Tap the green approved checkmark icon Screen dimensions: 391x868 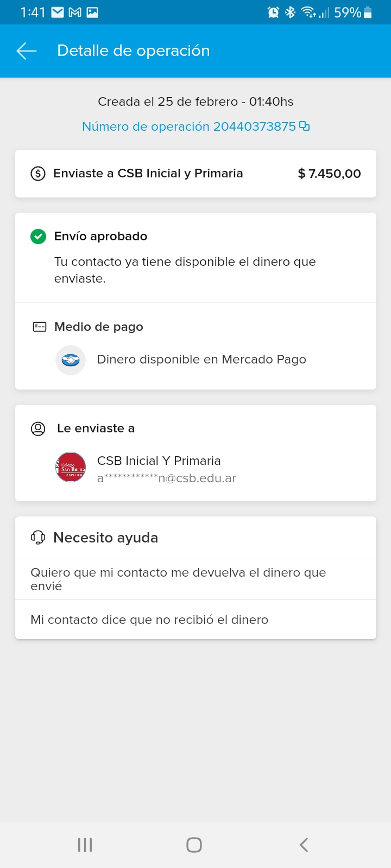click(x=38, y=237)
